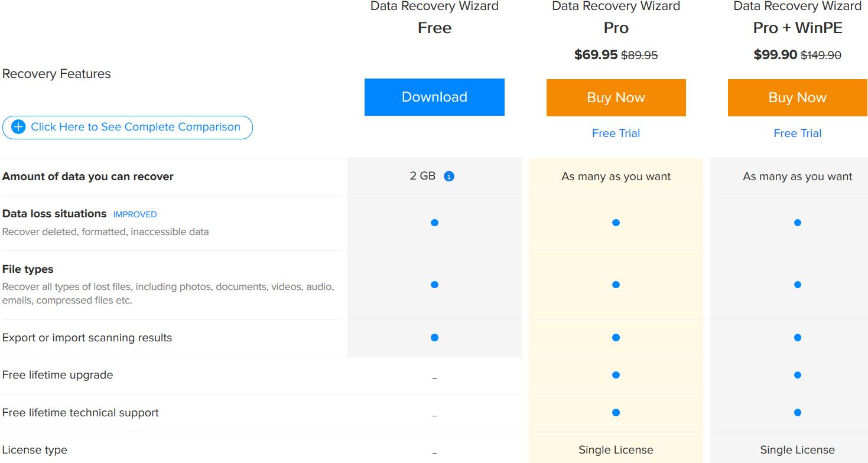Click 'As many as you want' in Pro column

(616, 177)
